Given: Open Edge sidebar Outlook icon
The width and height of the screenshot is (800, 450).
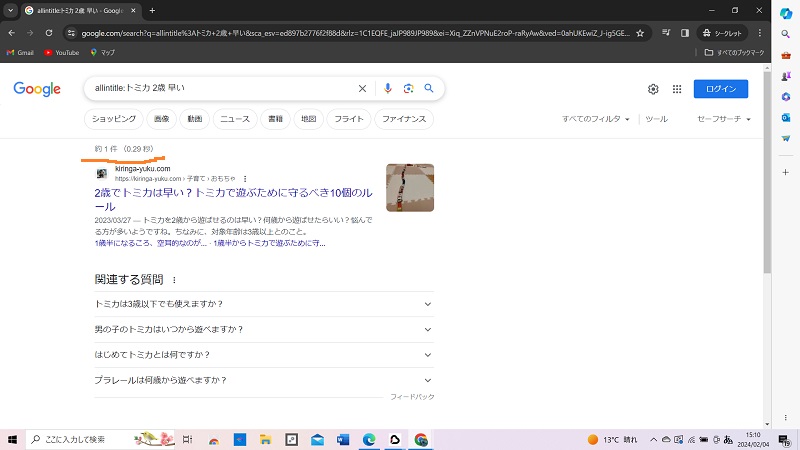Looking at the screenshot, I should point(786,117).
